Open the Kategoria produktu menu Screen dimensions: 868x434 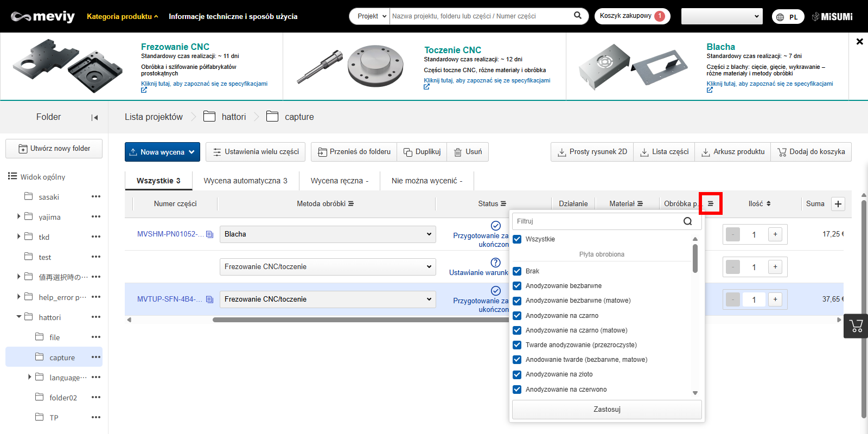[122, 16]
